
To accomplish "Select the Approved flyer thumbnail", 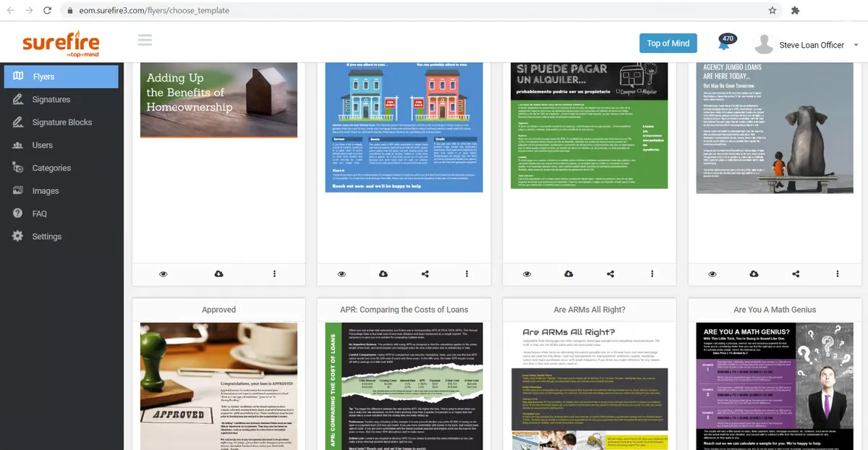I will point(218,386).
